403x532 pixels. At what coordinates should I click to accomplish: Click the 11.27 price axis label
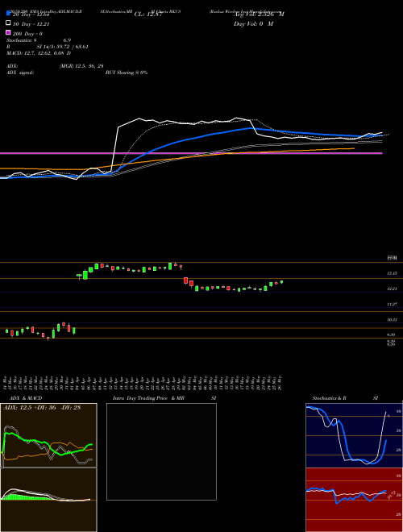393,305
